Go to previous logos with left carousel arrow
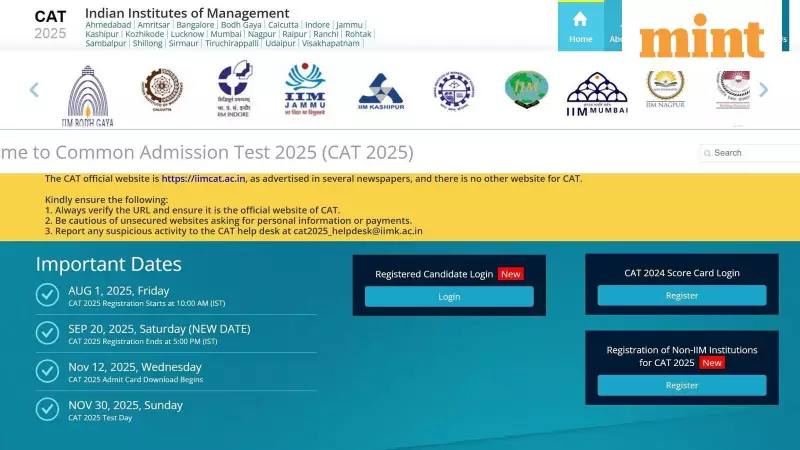The height and width of the screenshot is (450, 800). tap(34, 90)
